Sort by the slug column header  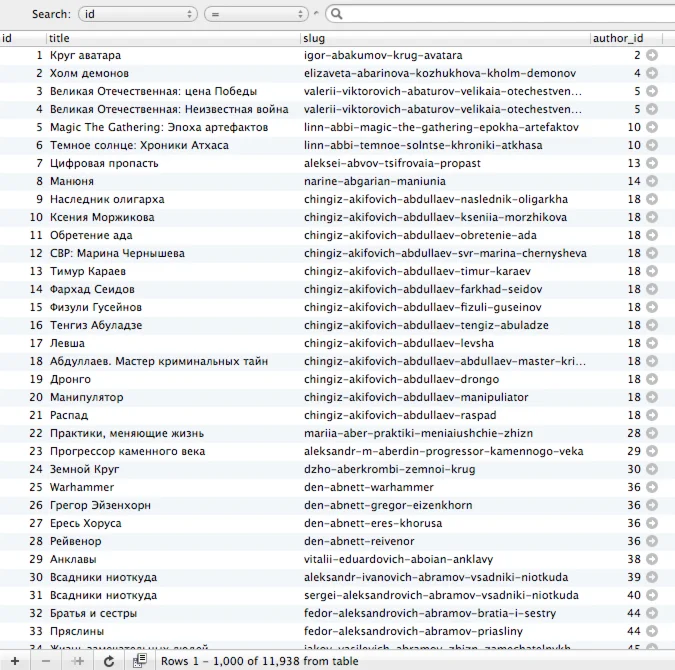[444, 38]
